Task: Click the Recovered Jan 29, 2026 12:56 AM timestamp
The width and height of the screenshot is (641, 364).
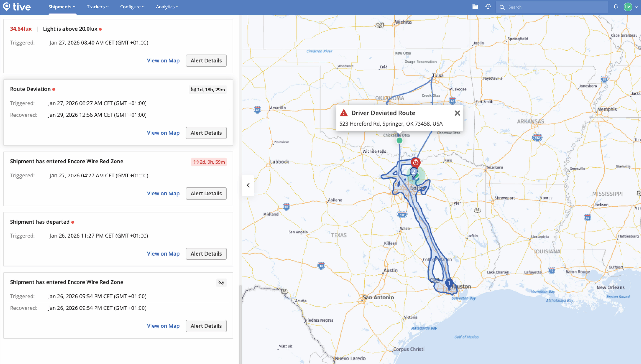Action: [x=97, y=115]
